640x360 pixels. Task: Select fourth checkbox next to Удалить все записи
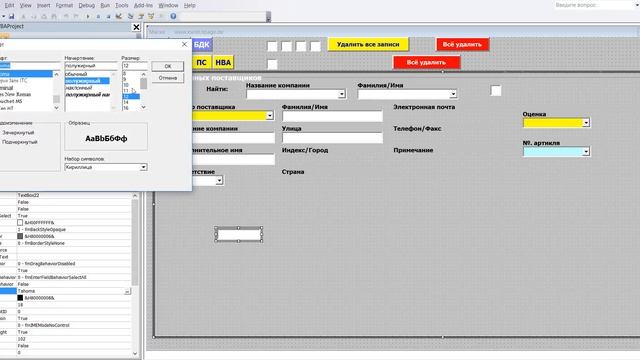point(316,46)
